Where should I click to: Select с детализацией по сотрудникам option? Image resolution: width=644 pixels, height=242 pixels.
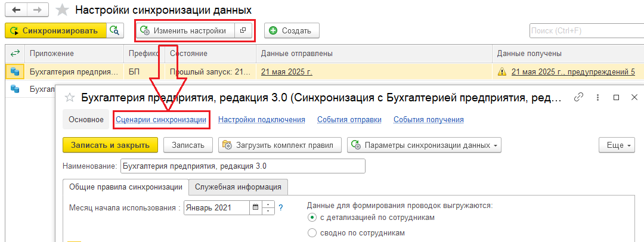(371, 218)
